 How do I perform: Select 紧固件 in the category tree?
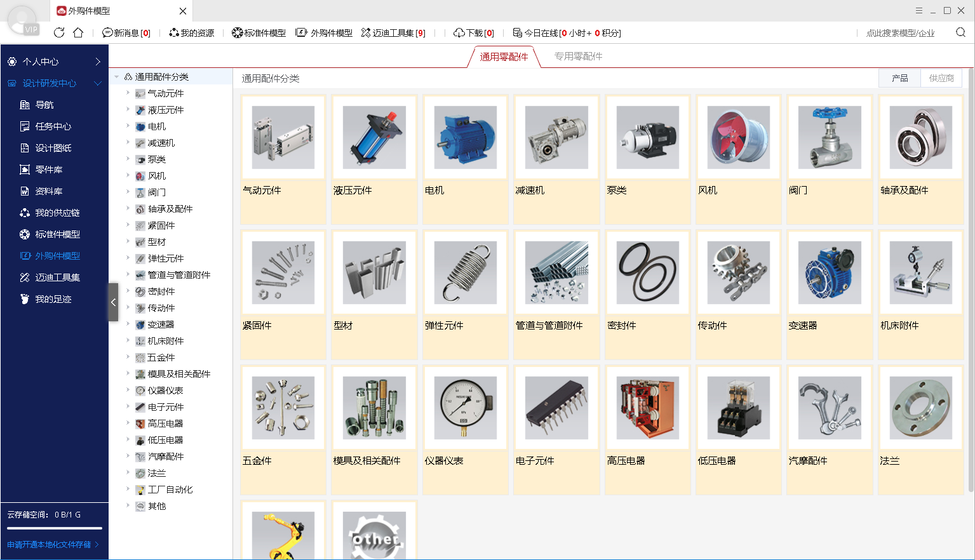(161, 225)
